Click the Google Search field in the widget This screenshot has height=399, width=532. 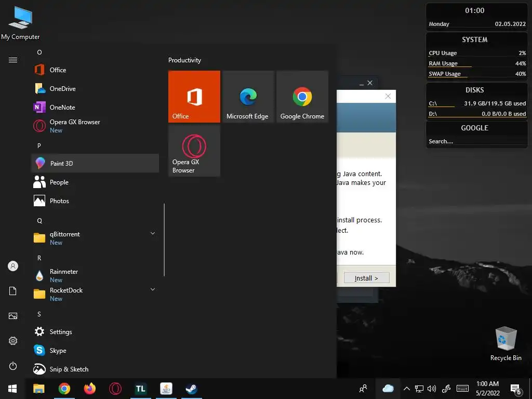coord(476,141)
